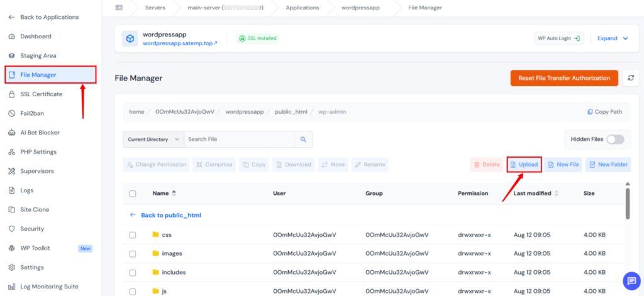Viewport: 644px width, 296px height.
Task: Open Fail2ban settings
Action: (x=32, y=113)
